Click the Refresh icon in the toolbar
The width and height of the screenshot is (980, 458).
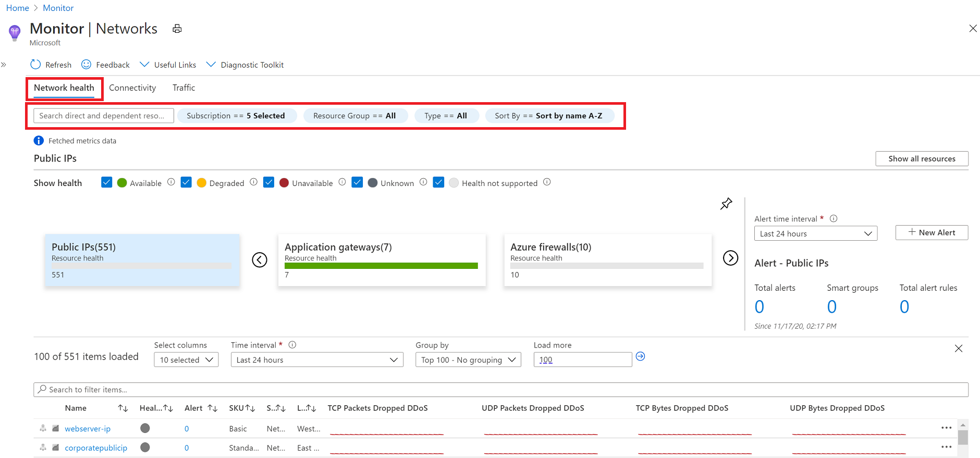[x=35, y=64]
